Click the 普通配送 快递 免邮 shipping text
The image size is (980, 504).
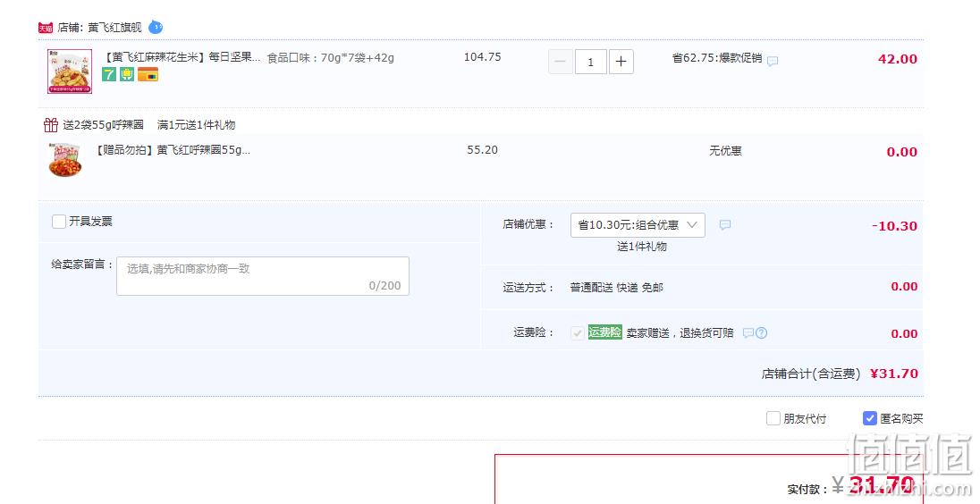617,287
